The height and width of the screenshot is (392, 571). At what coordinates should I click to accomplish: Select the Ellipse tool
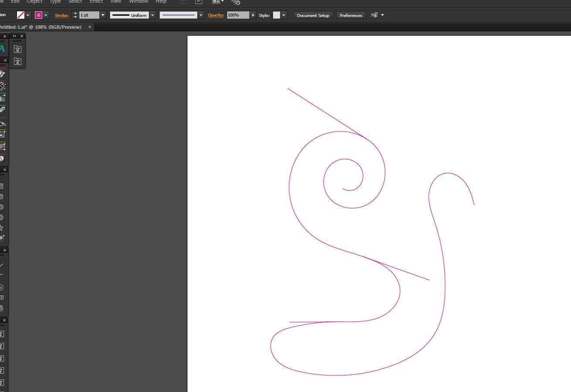pyautogui.click(x=1, y=207)
